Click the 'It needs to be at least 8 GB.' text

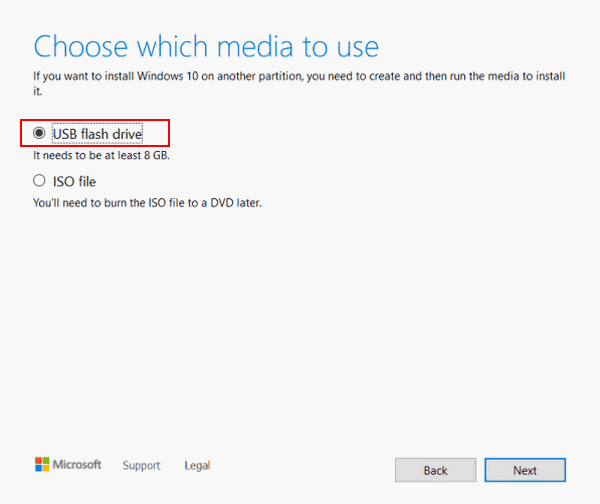click(101, 155)
